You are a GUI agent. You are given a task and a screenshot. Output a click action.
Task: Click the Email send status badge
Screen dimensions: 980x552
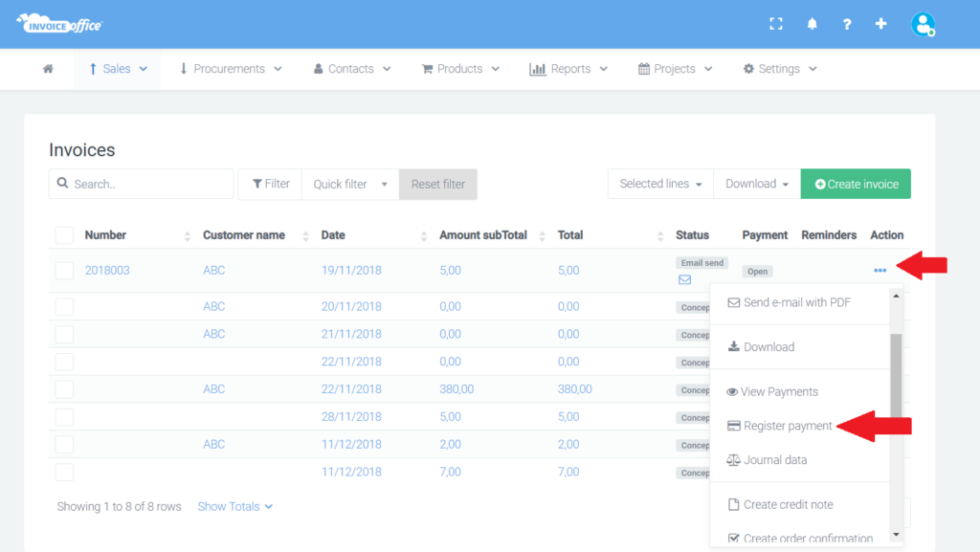pyautogui.click(x=702, y=263)
